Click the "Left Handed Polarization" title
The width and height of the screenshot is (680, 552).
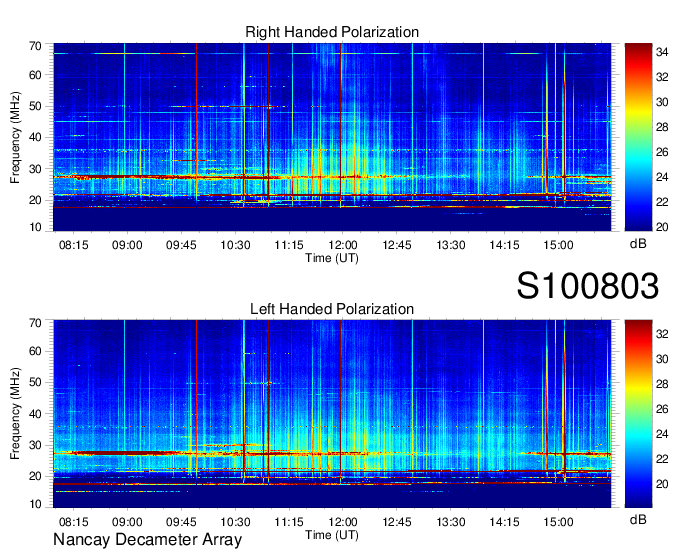[x=332, y=309]
